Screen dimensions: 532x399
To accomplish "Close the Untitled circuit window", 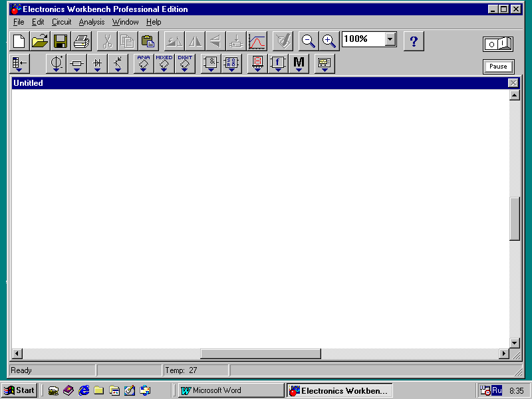I will (513, 83).
